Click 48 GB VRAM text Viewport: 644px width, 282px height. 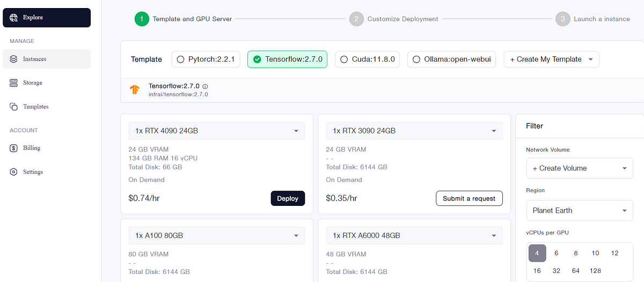pos(346,254)
